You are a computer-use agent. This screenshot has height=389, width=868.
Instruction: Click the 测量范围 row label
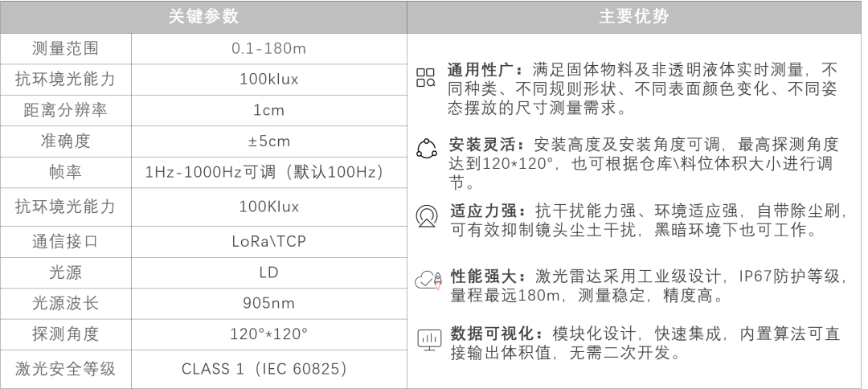(x=65, y=49)
